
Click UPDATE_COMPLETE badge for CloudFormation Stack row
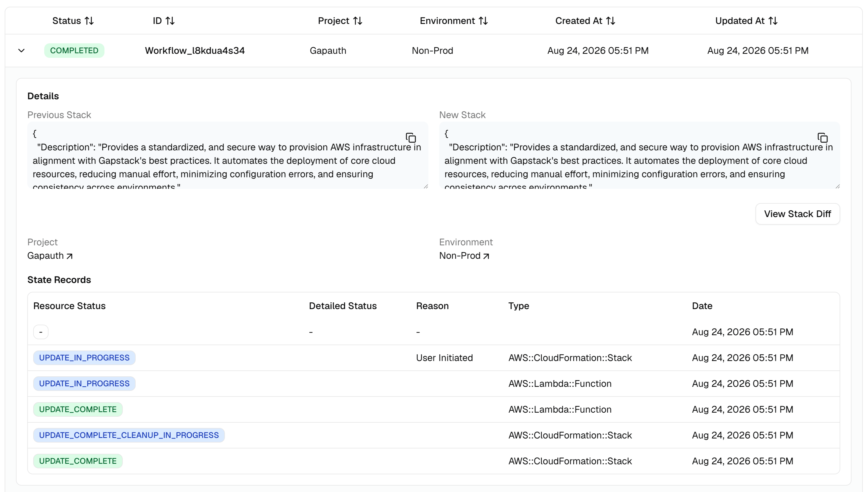click(x=78, y=461)
